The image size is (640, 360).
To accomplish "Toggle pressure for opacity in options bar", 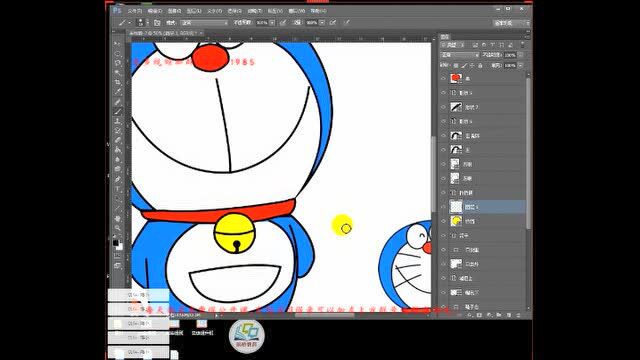I will (282, 23).
